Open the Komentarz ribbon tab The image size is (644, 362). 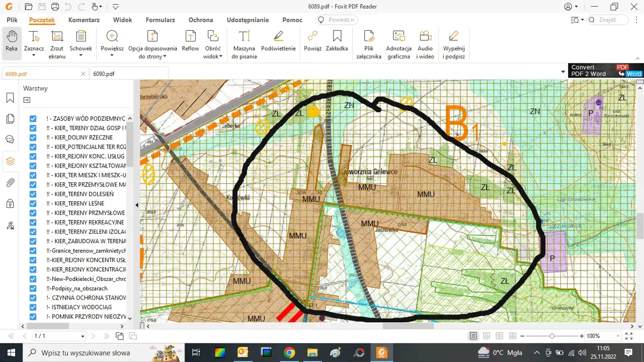pyautogui.click(x=84, y=20)
